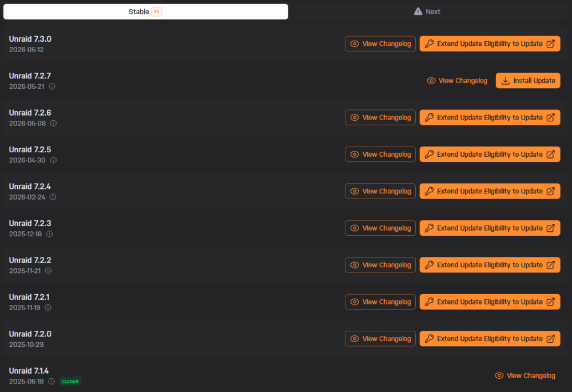Click the Unraid 7.2.3 version title
The image size is (572, 392).
[x=30, y=223]
